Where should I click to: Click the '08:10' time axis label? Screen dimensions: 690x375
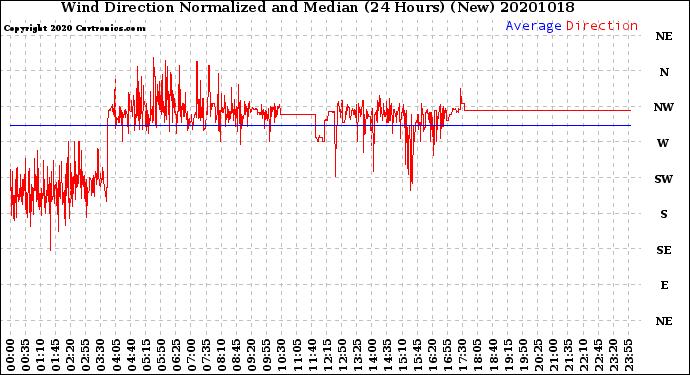[222, 355]
